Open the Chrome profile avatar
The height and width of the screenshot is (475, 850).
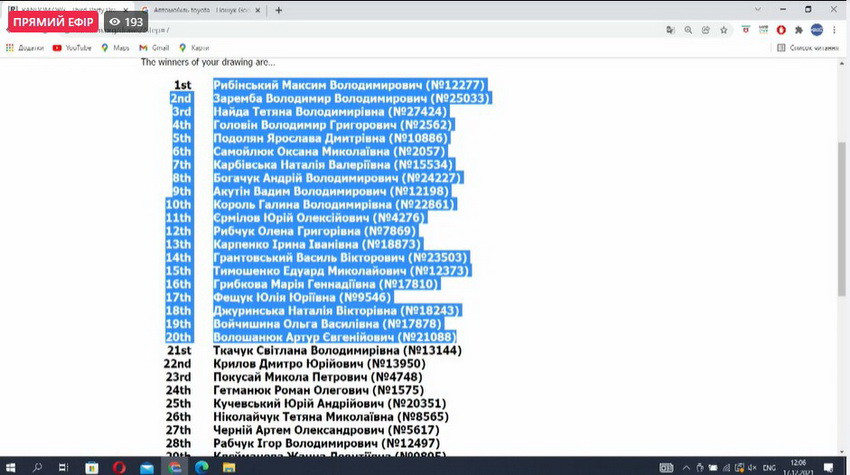pyautogui.click(x=817, y=30)
